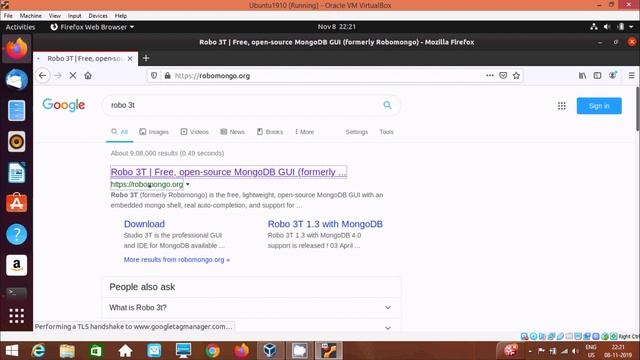Open a new Firefox tab
The height and width of the screenshot is (360, 640).
(x=146, y=58)
